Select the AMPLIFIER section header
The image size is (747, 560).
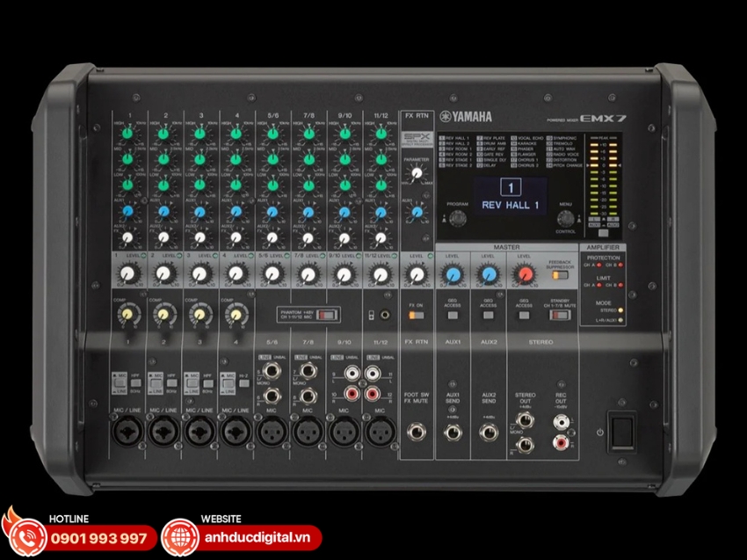[602, 249]
